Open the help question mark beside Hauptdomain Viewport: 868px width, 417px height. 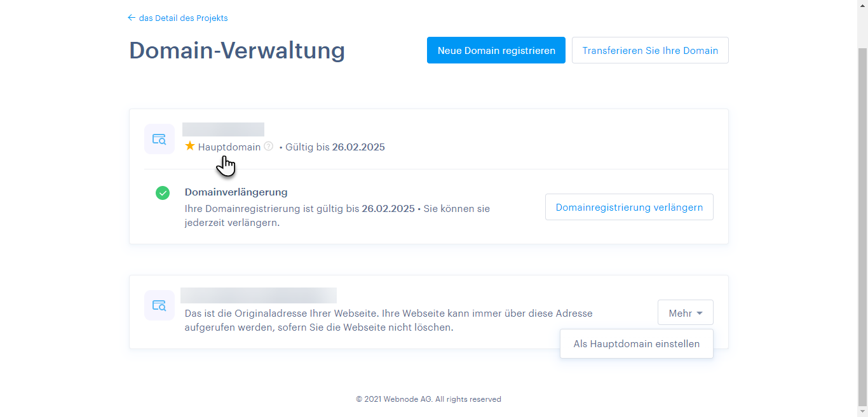268,147
